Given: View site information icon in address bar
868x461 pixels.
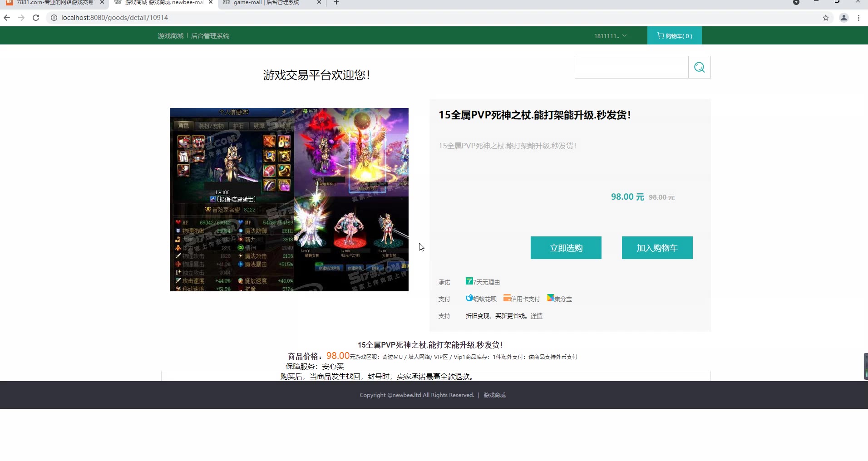Looking at the screenshot, I should [x=54, y=18].
